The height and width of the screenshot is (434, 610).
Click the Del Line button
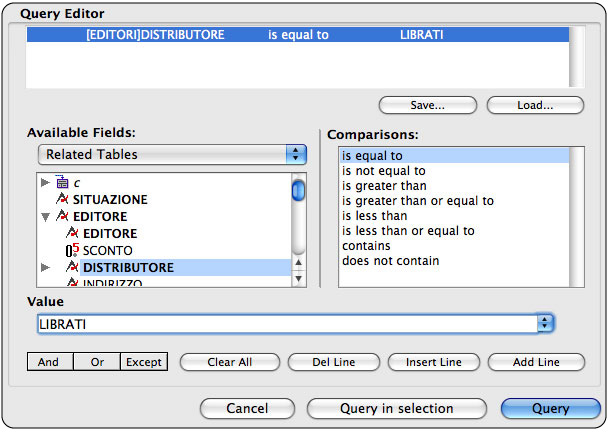(x=334, y=362)
